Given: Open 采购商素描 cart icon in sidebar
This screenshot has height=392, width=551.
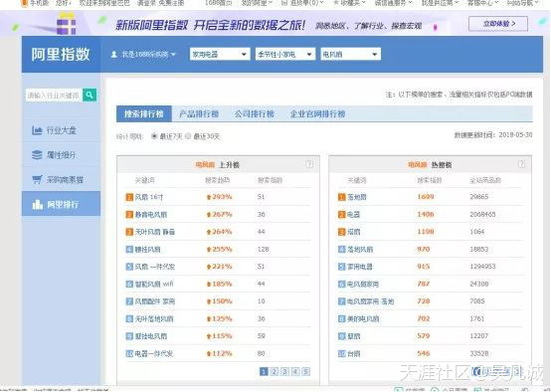Looking at the screenshot, I should (37, 180).
